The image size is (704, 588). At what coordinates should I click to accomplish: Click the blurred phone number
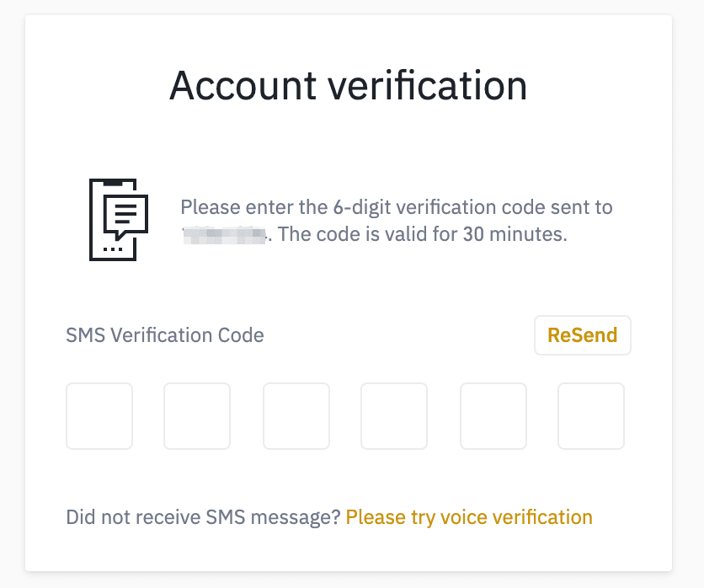[225, 234]
